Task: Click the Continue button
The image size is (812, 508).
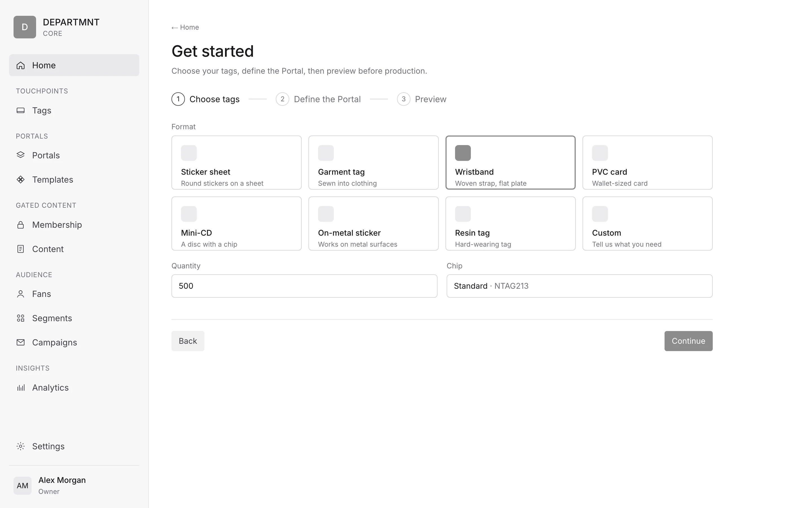Action: point(688,341)
